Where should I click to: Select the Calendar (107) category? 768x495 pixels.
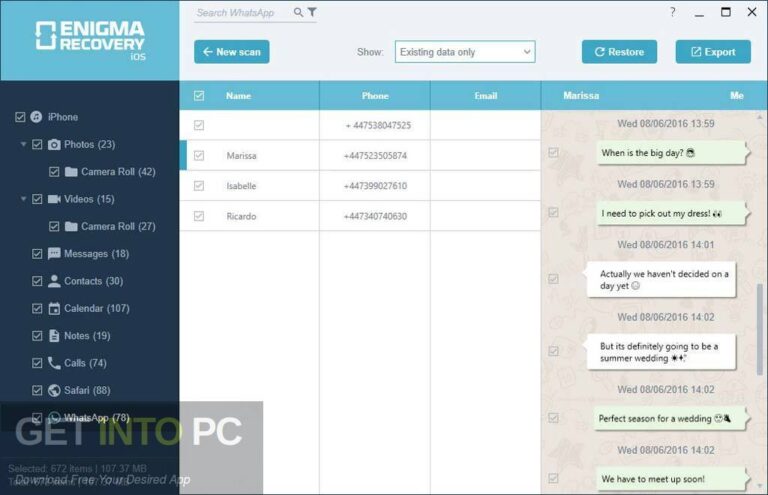[x=97, y=308]
